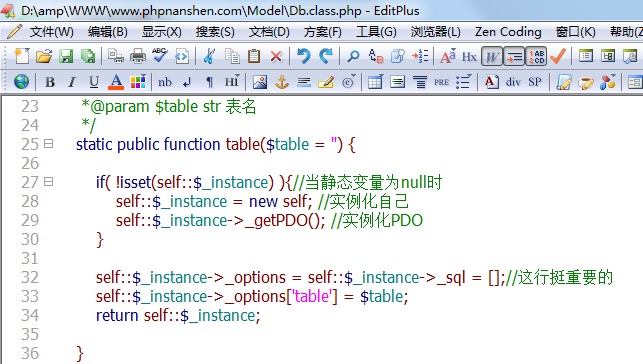This screenshot has height=364, width=643.
Task: Print the document with printer icon
Action: pyautogui.click(x=138, y=56)
